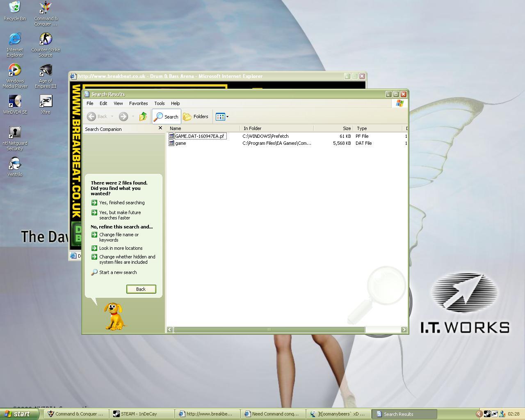Switch to Search Results taskbar button

(x=404, y=414)
